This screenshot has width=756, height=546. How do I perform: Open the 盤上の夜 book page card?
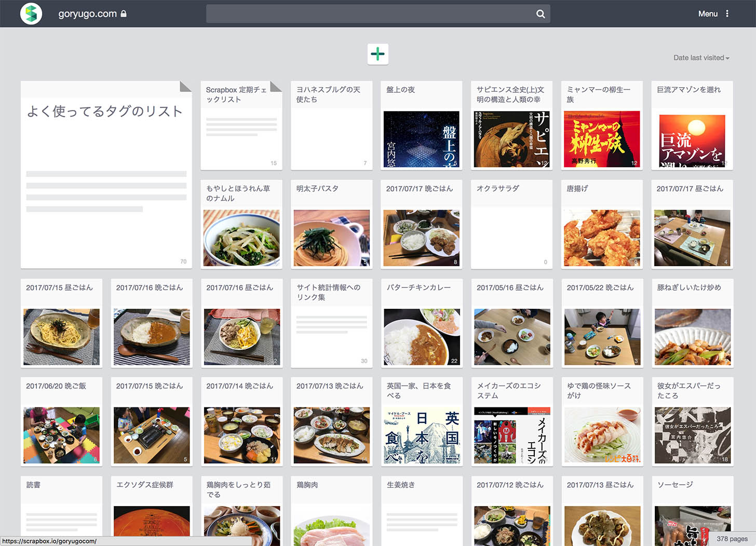point(421,125)
